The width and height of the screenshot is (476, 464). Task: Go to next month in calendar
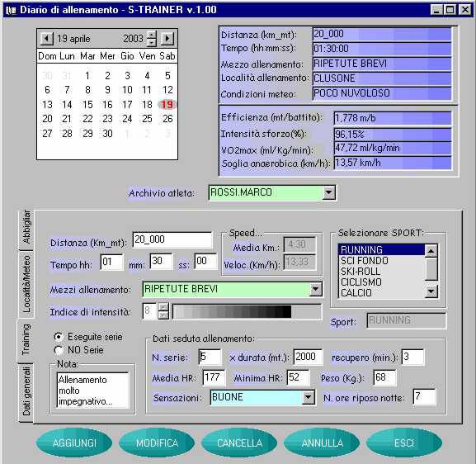167,39
